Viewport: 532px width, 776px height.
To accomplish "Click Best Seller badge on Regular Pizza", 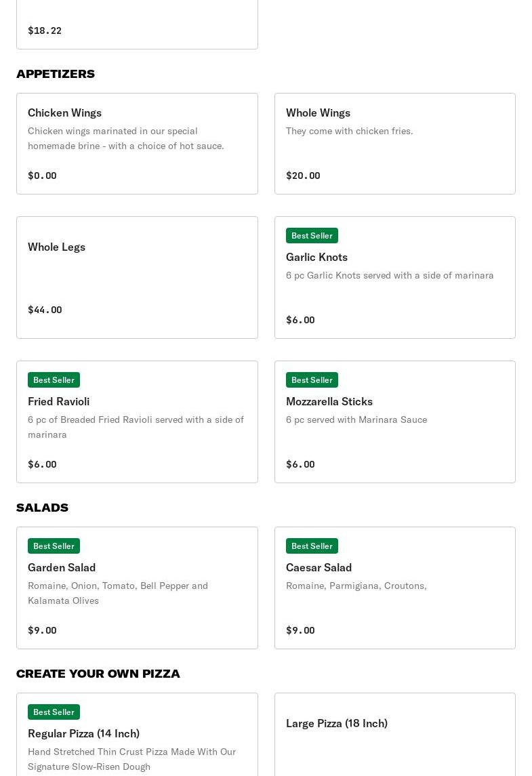I will 54,712.
